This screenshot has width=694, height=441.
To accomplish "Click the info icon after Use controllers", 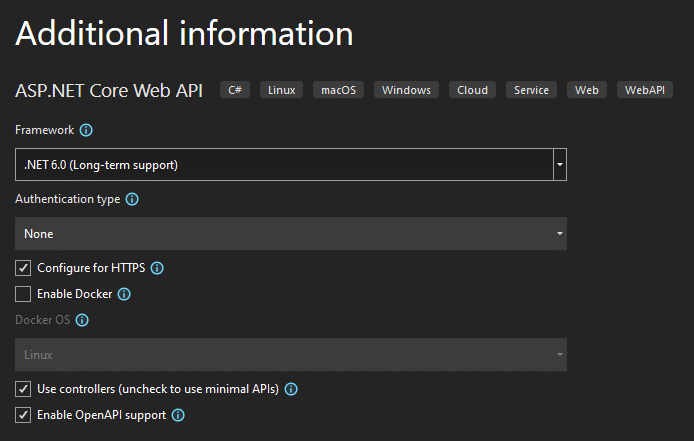I will click(x=291, y=389).
